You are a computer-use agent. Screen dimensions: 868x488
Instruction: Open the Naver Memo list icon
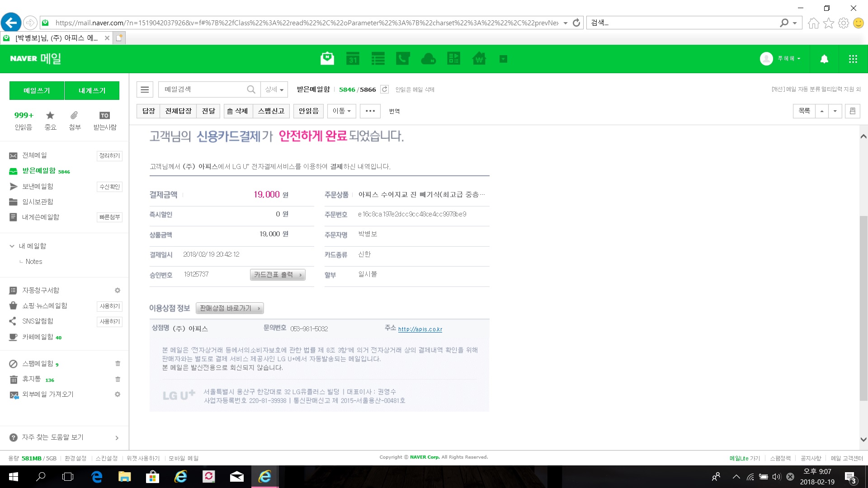(378, 59)
